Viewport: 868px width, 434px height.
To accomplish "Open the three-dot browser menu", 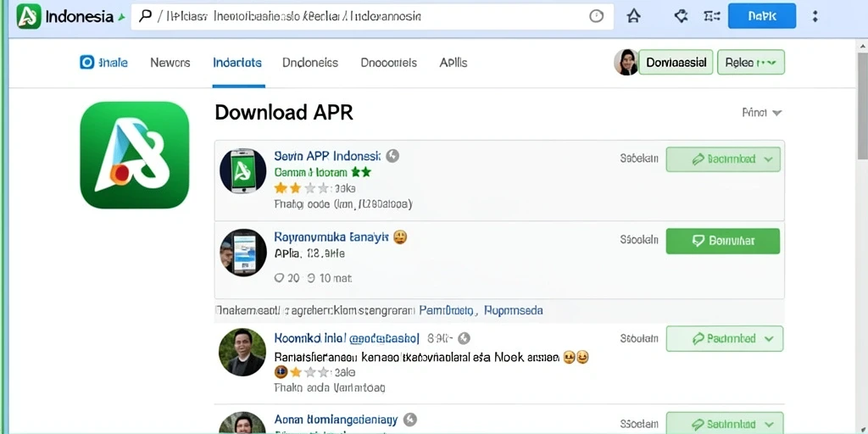I will tap(815, 16).
